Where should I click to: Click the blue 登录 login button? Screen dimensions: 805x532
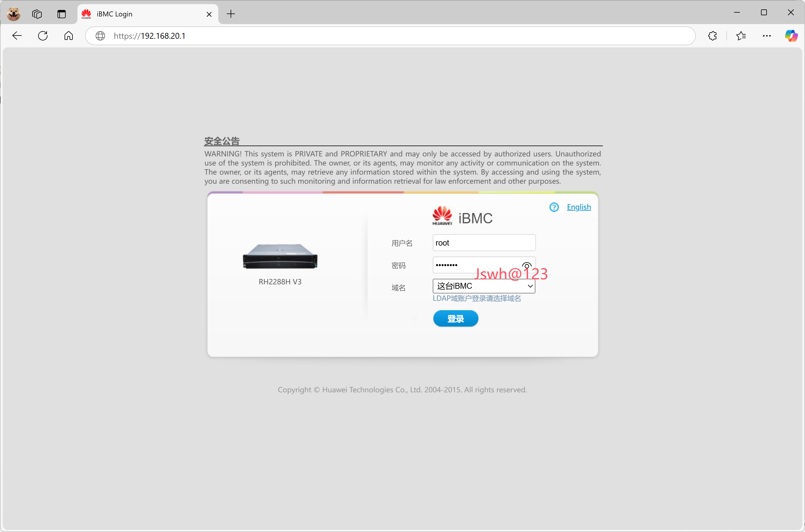click(455, 319)
